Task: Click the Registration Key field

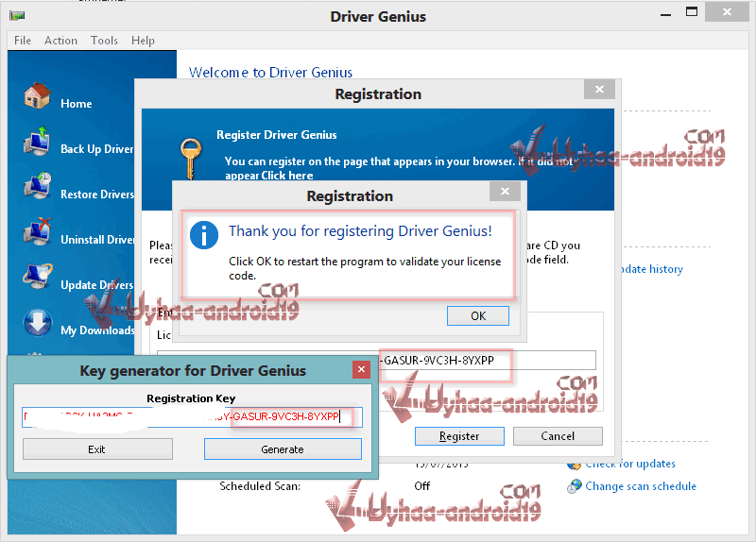Action: 192,416
